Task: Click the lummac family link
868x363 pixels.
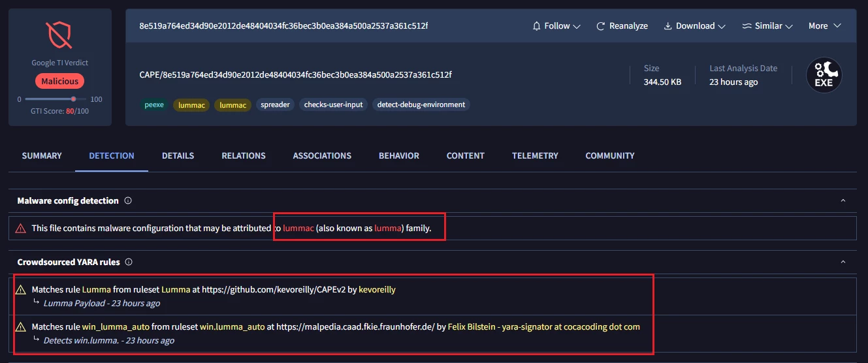Action: tap(298, 228)
